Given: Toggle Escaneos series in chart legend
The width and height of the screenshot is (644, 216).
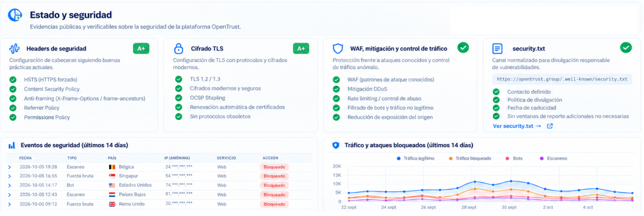Looking at the screenshot, I should click(553, 158).
